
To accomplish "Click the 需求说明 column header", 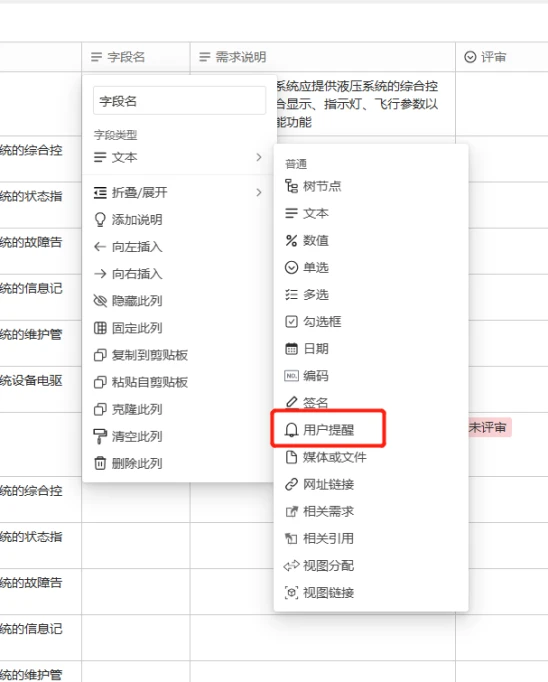I will pos(323,57).
